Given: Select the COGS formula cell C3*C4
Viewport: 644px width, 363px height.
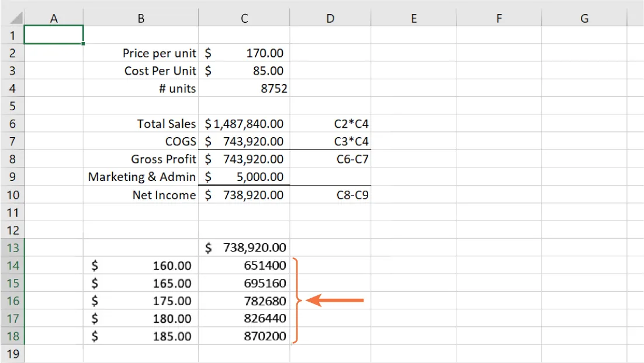Looking at the screenshot, I should pos(330,141).
